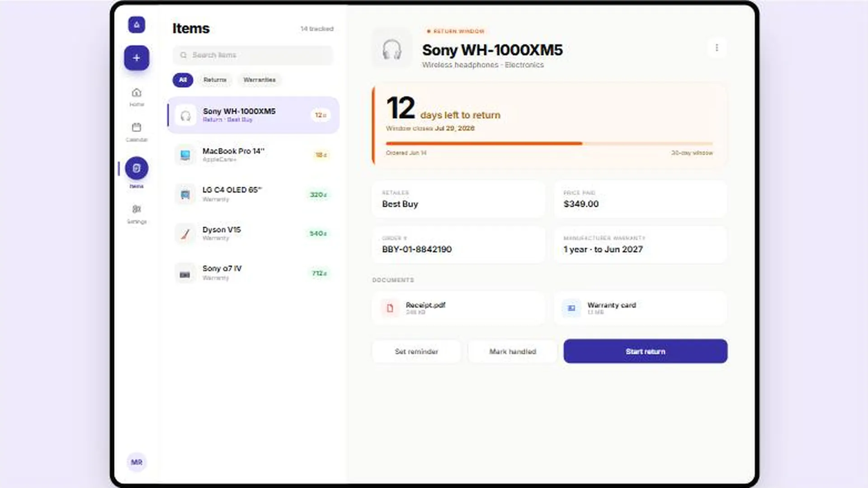Click the 12d badge on Sony WH-1000XM5
This screenshot has height=488, width=868.
point(321,115)
